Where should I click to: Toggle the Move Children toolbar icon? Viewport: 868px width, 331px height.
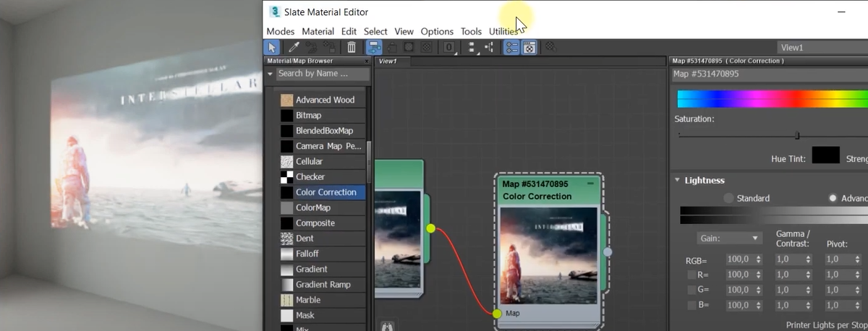click(x=374, y=48)
